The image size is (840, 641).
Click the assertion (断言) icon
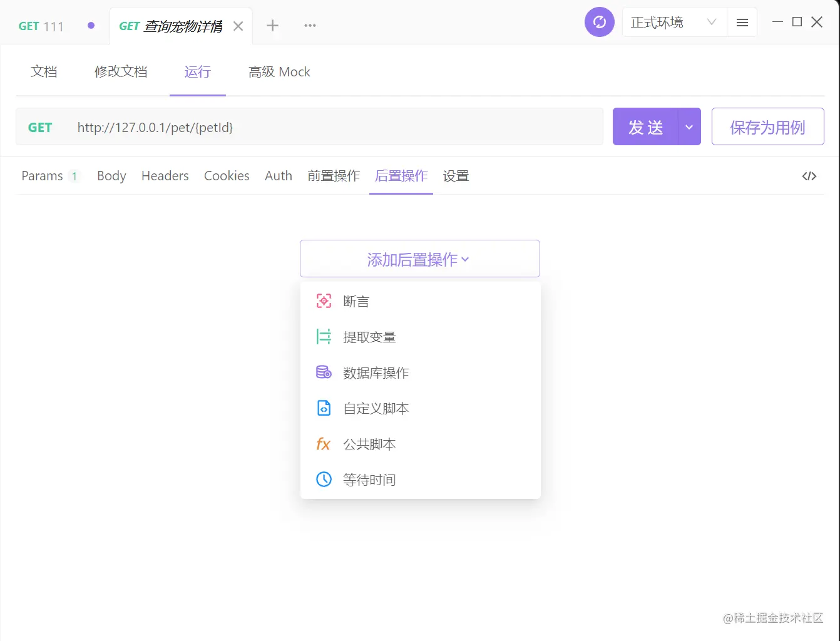tap(324, 301)
